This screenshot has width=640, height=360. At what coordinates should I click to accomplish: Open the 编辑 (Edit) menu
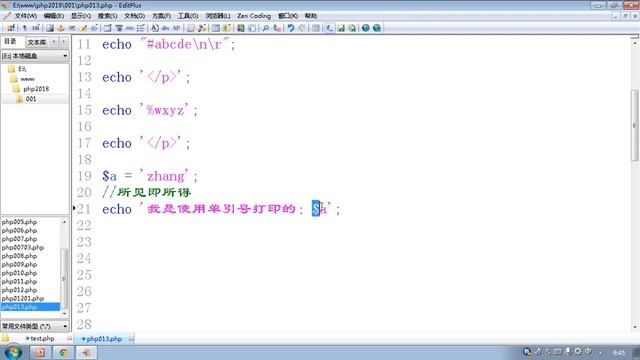pyautogui.click(x=53, y=16)
